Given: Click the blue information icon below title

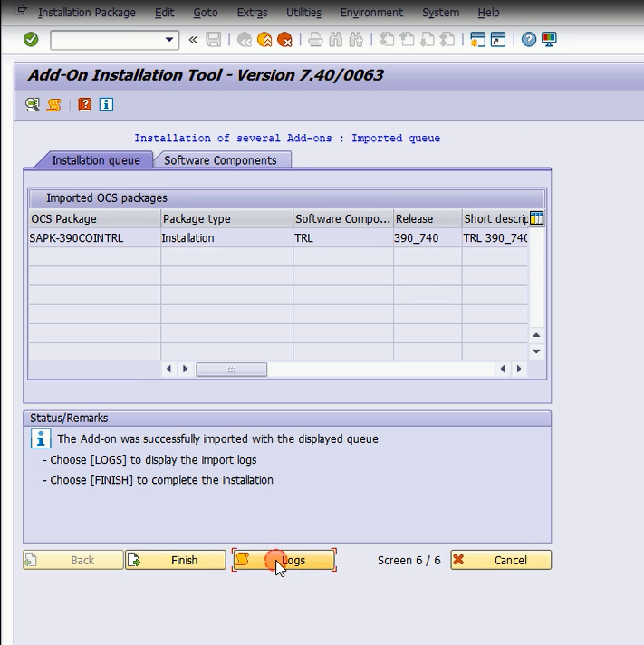Looking at the screenshot, I should tap(106, 104).
